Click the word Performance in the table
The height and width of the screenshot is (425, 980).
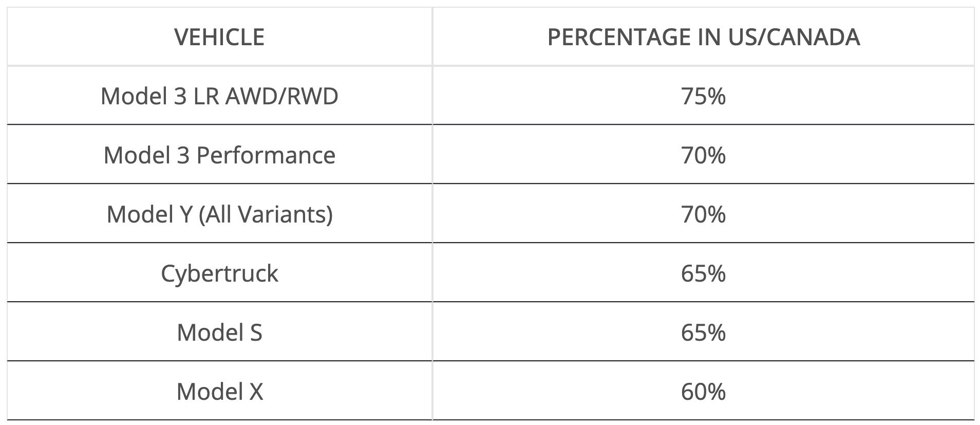(x=266, y=155)
